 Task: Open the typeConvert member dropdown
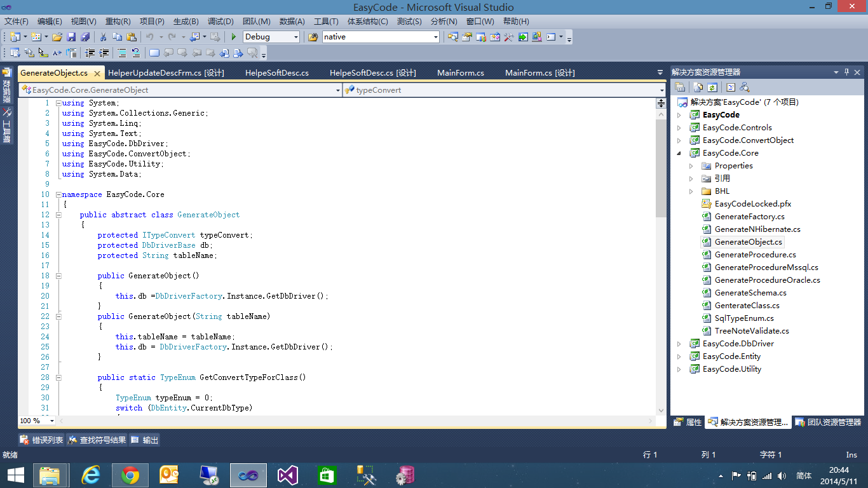[x=661, y=90]
